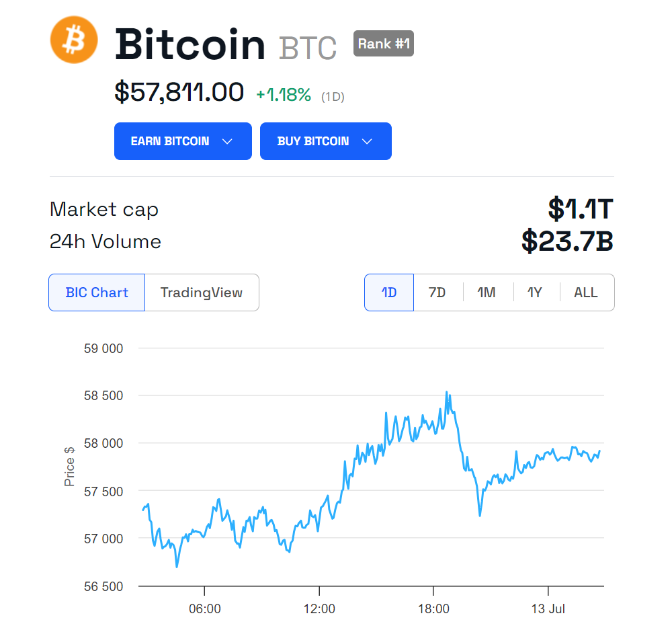Click the 13 Jul marker on the time axis
The image size is (672, 626).
click(x=548, y=609)
